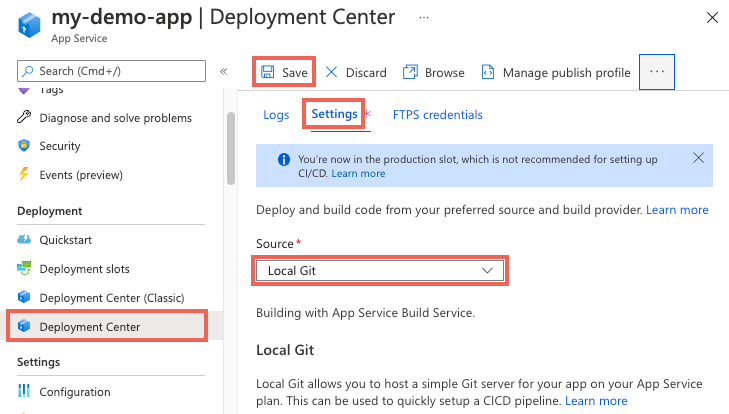Image resolution: width=729 pixels, height=414 pixels.
Task: Click the search magnifier icon in sidebar
Action: point(28,71)
